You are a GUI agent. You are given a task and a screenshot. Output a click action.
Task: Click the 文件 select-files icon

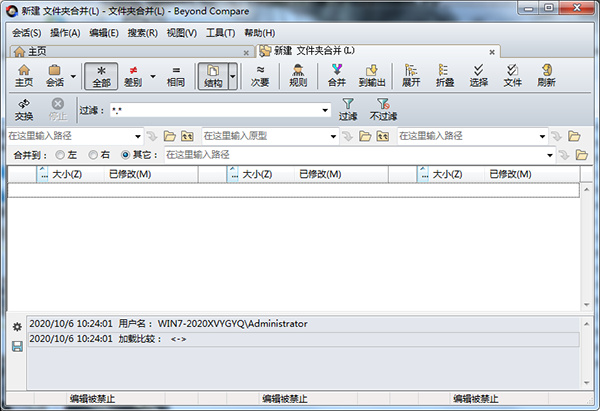(512, 76)
